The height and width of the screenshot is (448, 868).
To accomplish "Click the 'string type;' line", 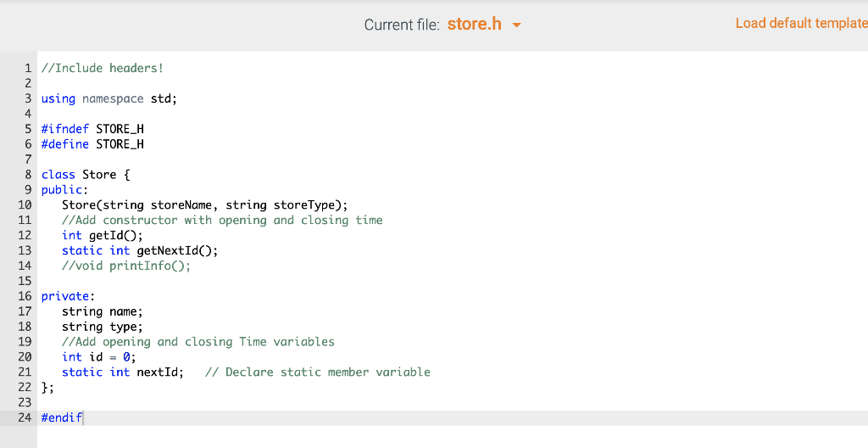I will pyautogui.click(x=103, y=327).
